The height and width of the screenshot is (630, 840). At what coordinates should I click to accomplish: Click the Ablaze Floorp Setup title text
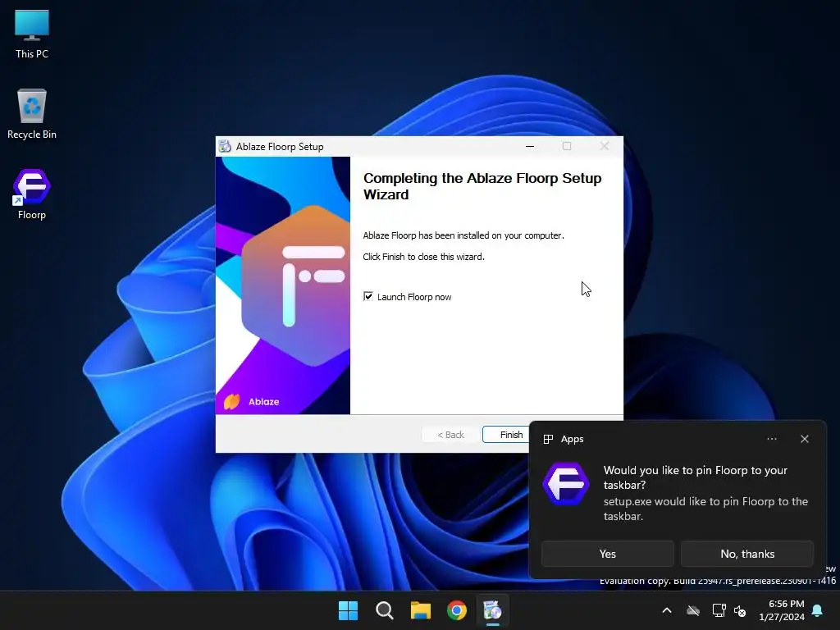pyautogui.click(x=280, y=146)
